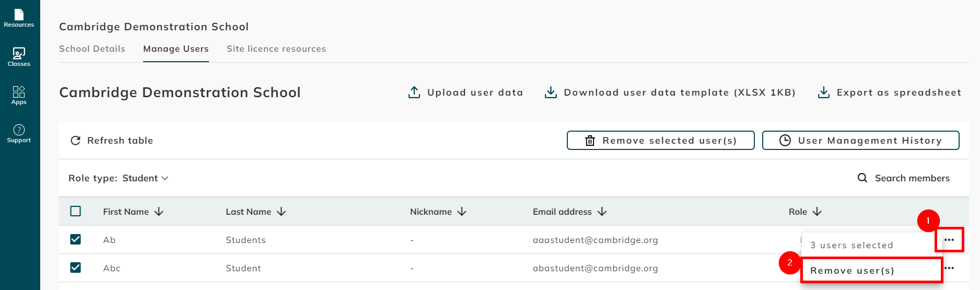980x290 pixels.
Task: Open the Support help icon
Action: click(x=19, y=133)
